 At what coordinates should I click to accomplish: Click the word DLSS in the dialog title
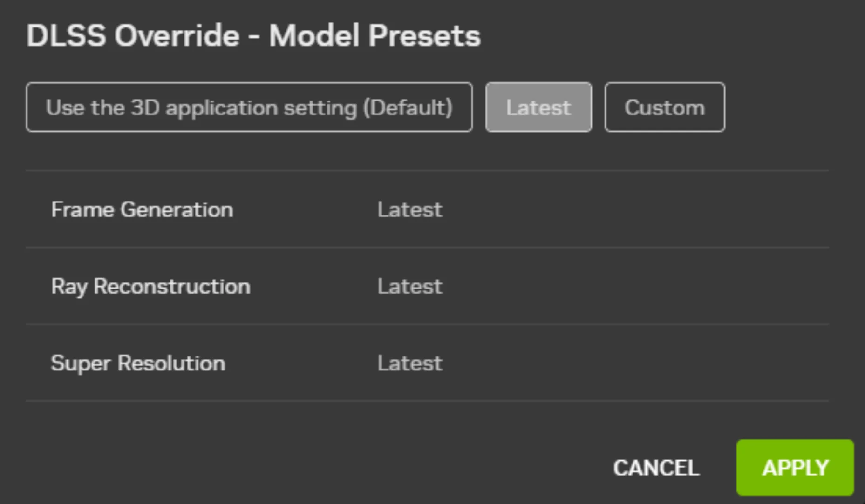66,35
